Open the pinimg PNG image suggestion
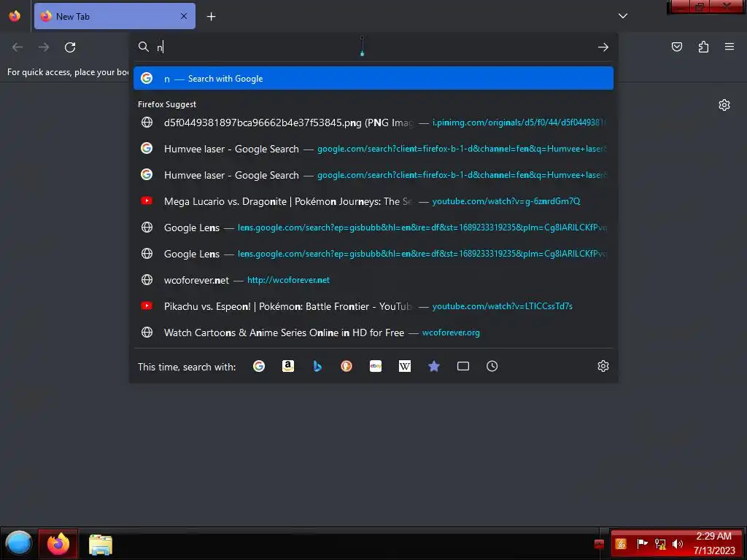Image resolution: width=747 pixels, height=560 pixels. click(x=373, y=122)
